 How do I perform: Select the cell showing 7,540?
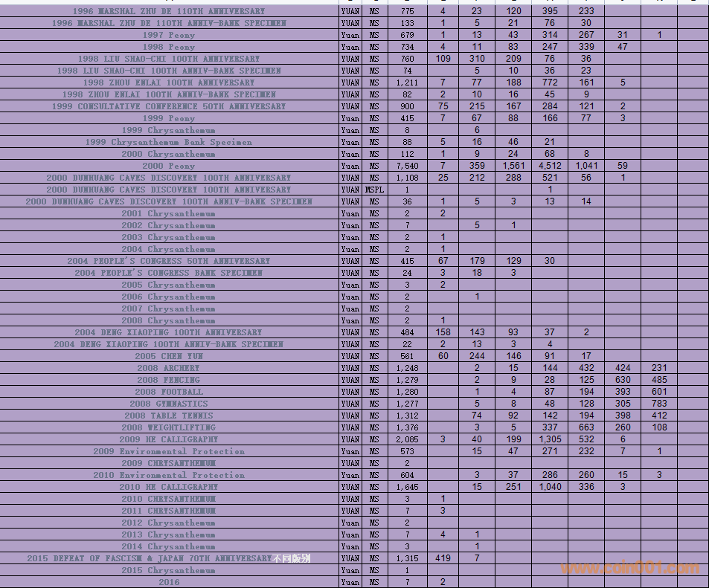407,166
